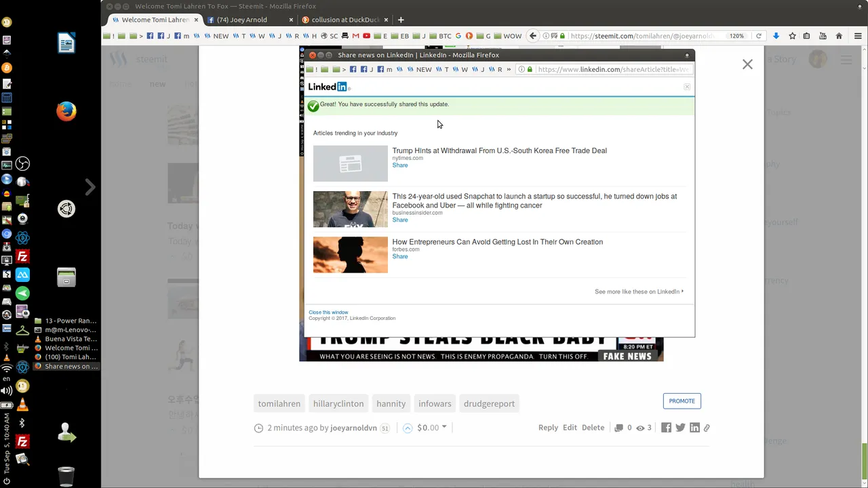Click Edit under the post

570,428
